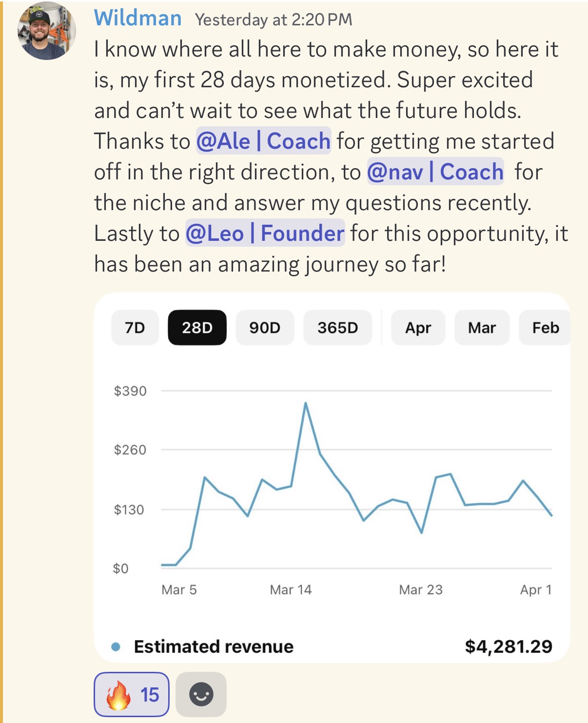Show March revenue tab
The image size is (588, 723).
coord(482,328)
